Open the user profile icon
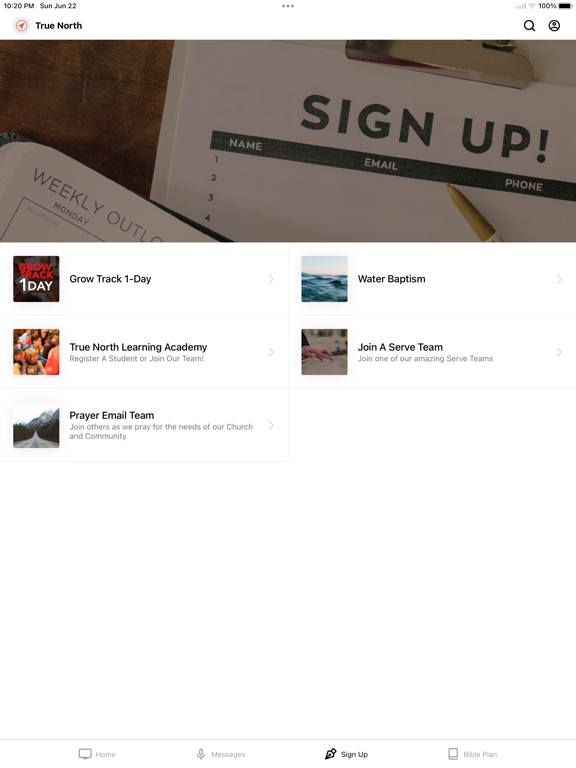 554,25
